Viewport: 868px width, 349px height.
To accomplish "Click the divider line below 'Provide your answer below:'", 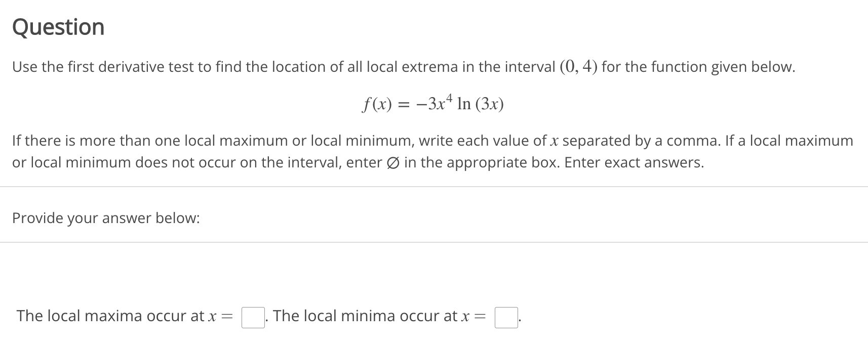I will pos(434,243).
